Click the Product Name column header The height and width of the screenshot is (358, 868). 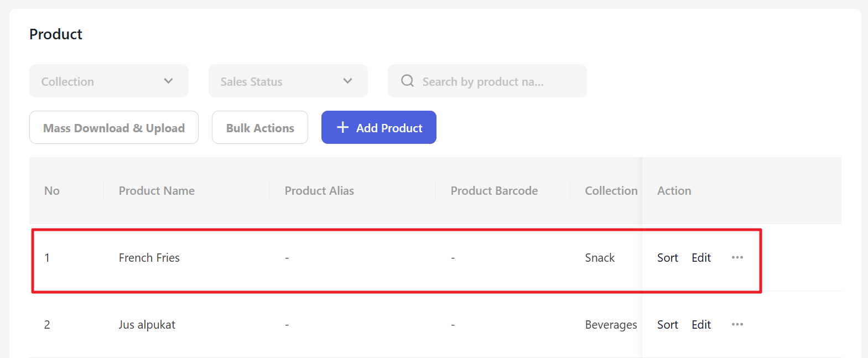(x=157, y=191)
